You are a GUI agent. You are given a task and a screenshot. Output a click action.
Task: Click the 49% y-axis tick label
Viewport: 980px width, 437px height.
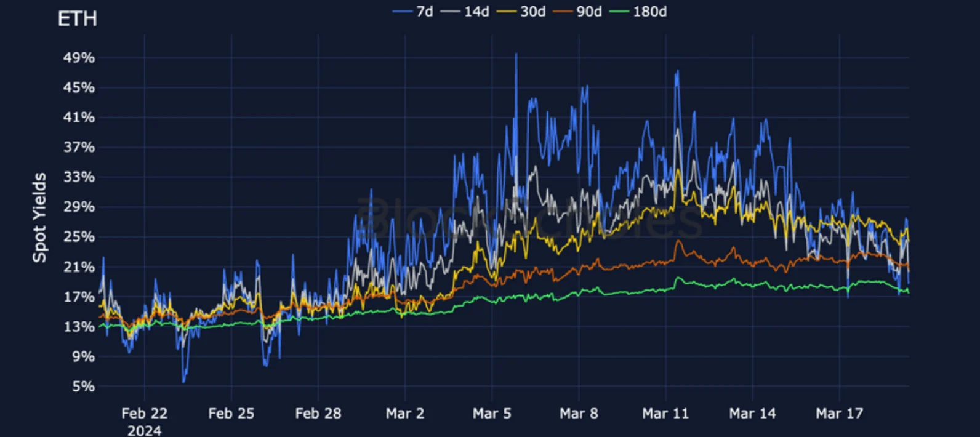(x=79, y=58)
